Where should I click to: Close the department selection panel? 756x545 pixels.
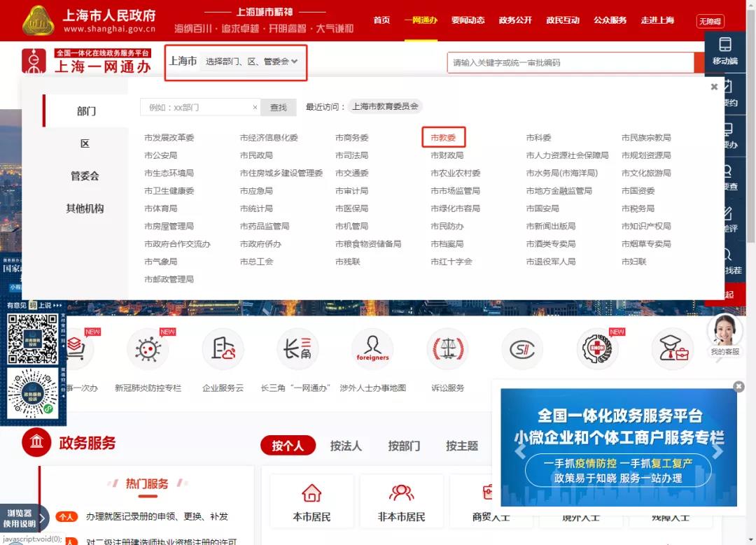coord(714,87)
